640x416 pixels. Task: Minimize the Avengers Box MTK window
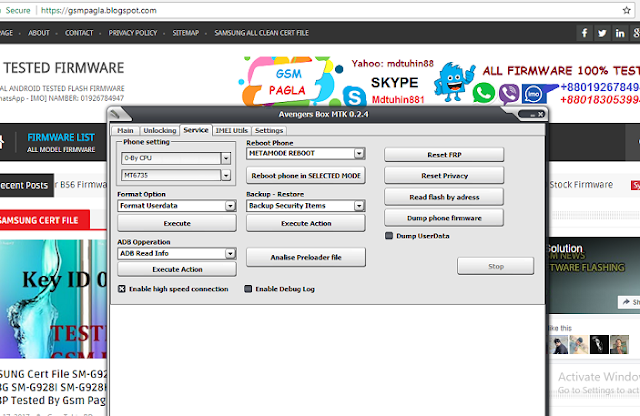click(532, 115)
